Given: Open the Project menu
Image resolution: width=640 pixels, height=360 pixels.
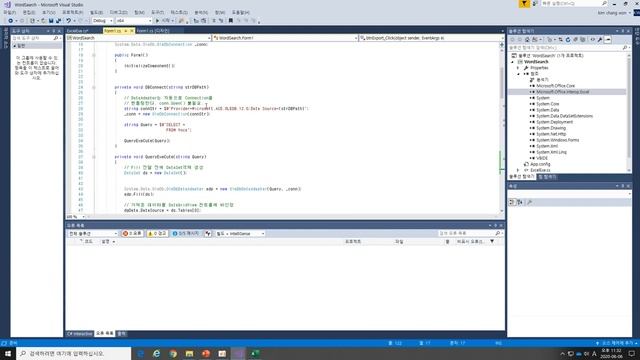Looking at the screenshot, I should pos(72,13).
